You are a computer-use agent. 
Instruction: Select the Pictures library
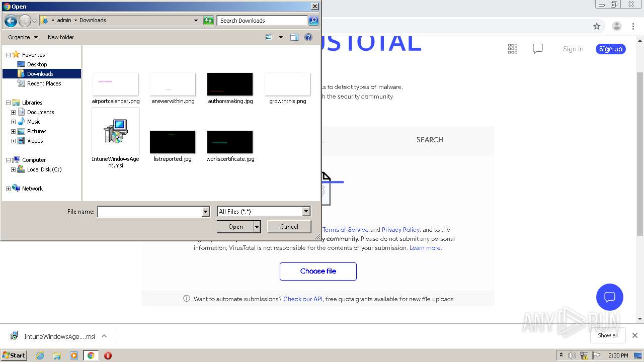coord(37,131)
